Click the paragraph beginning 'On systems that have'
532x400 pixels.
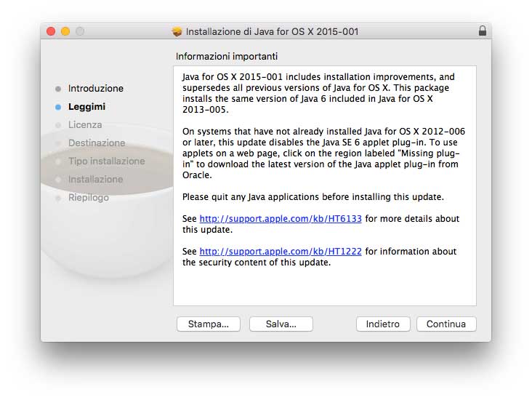(x=323, y=153)
